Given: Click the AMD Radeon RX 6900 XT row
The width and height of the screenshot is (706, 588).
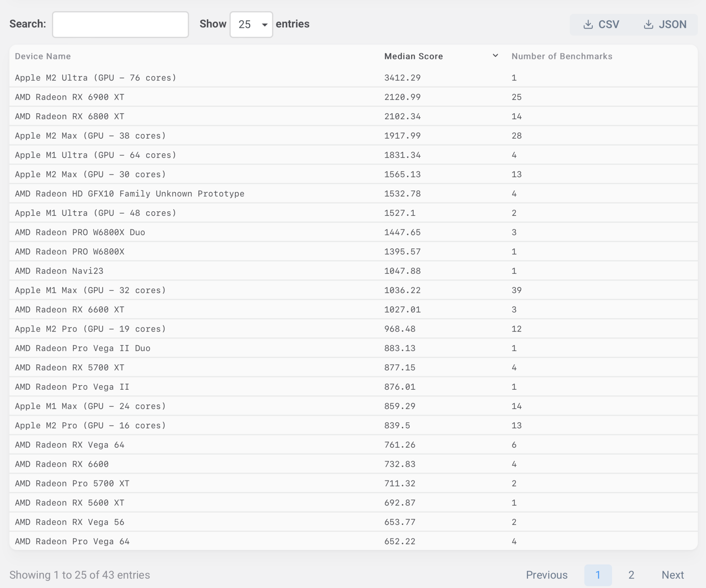Looking at the screenshot, I should (70, 97).
